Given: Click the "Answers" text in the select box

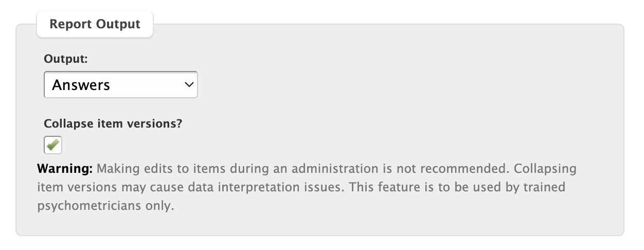Looking at the screenshot, I should click(x=81, y=85).
